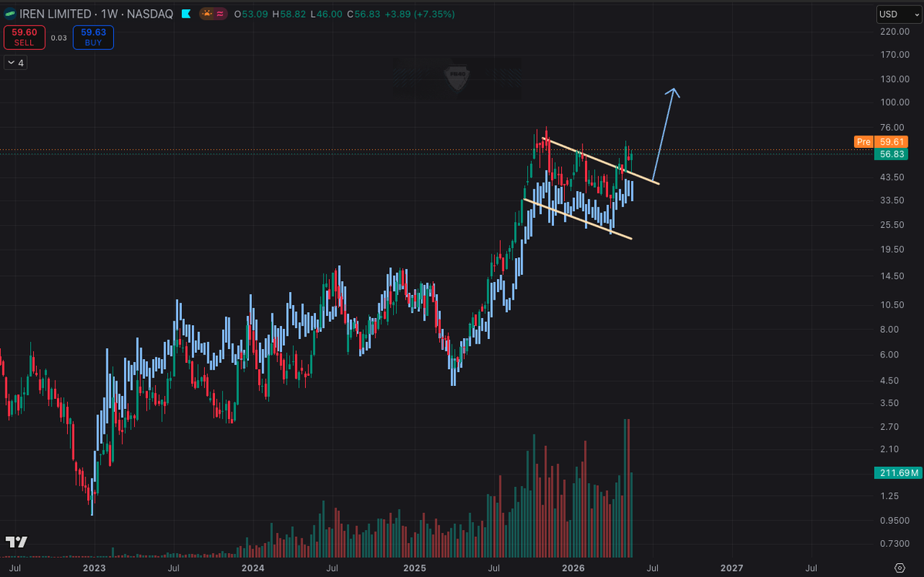Image resolution: width=924 pixels, height=577 pixels.
Task: Click the 0.03 spread value
Action: coord(59,38)
